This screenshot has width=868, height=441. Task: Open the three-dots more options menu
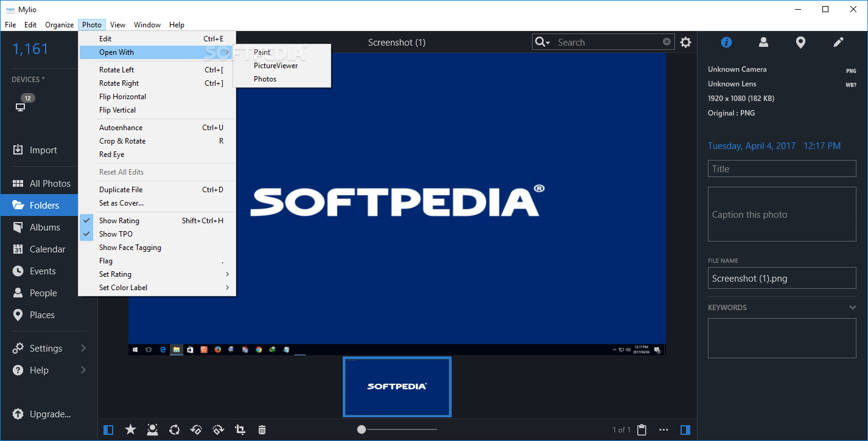(x=663, y=430)
